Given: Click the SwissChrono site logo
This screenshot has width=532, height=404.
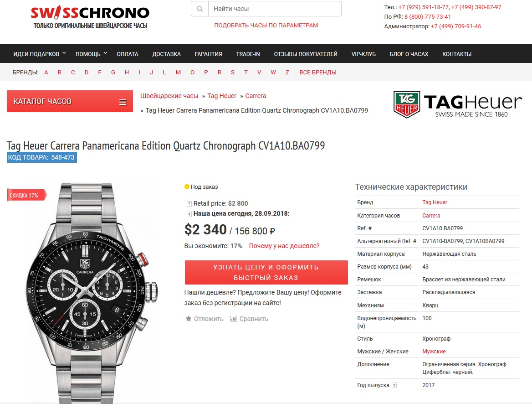Looking at the screenshot, I should click(90, 17).
